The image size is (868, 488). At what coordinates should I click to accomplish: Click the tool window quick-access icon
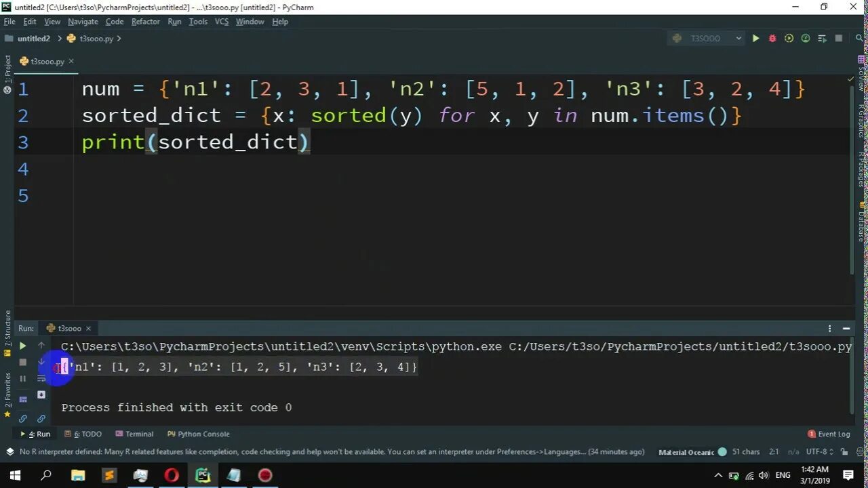coord(9,452)
